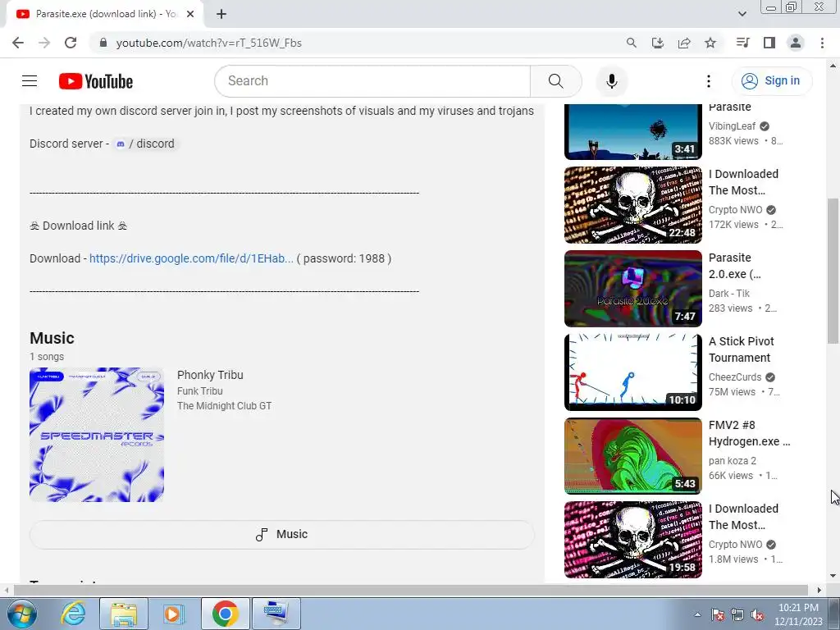Image resolution: width=840 pixels, height=630 pixels.
Task: Open Chrome zoom magnifier in address bar
Action: point(631,43)
